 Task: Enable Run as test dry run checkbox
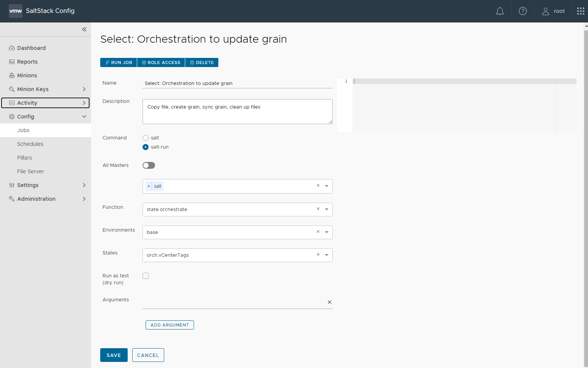click(146, 276)
